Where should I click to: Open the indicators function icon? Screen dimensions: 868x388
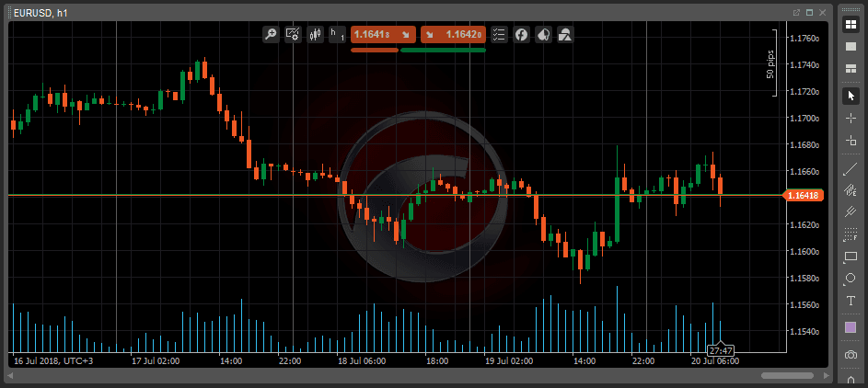coord(521,35)
